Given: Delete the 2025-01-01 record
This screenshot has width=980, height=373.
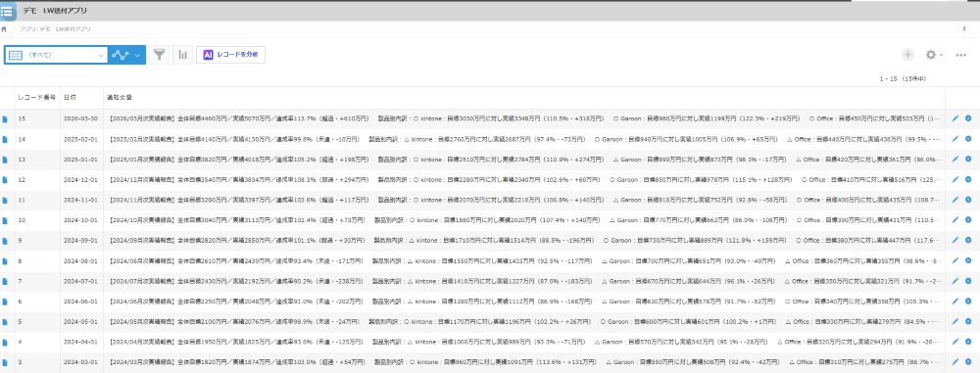Looking at the screenshot, I should click(x=968, y=160).
